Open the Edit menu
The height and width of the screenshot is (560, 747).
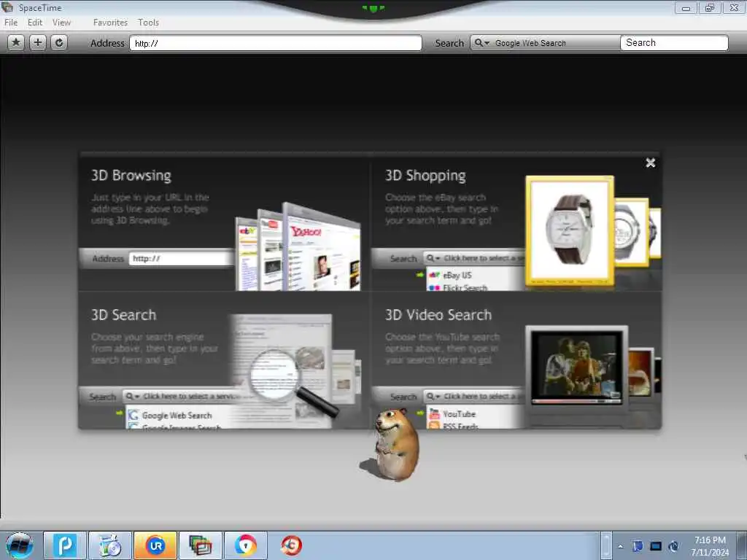click(35, 23)
